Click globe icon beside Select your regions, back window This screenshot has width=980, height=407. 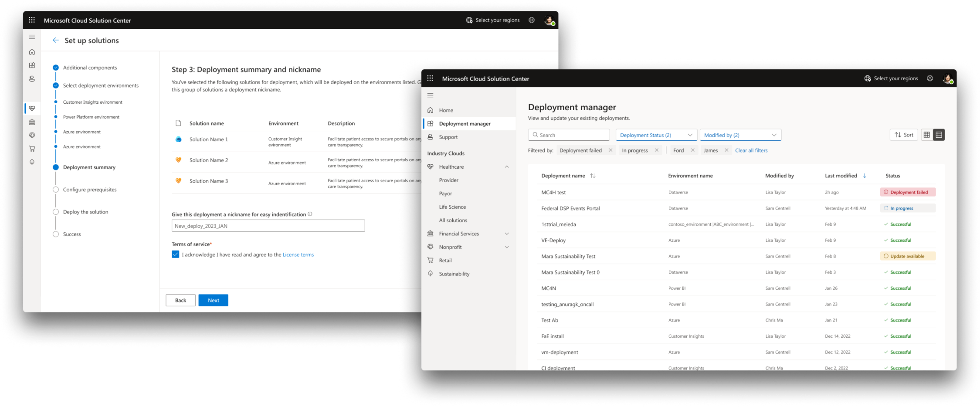point(469,20)
